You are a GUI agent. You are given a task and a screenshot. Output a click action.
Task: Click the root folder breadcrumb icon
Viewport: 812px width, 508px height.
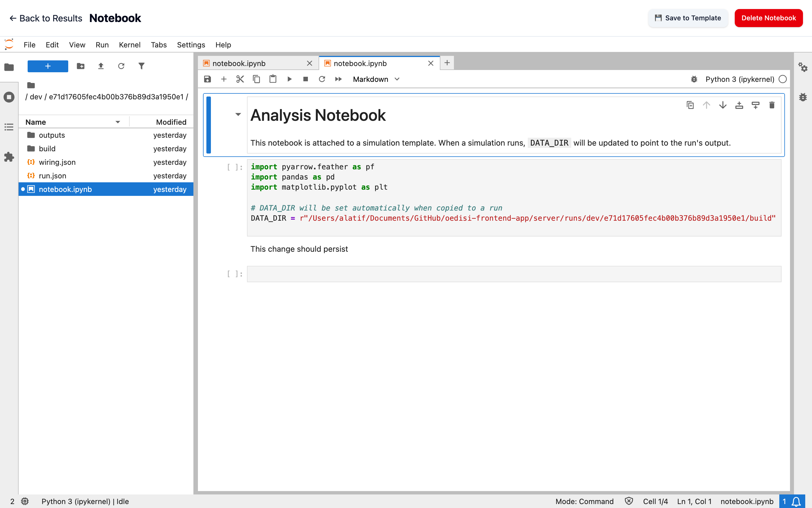[x=31, y=85]
